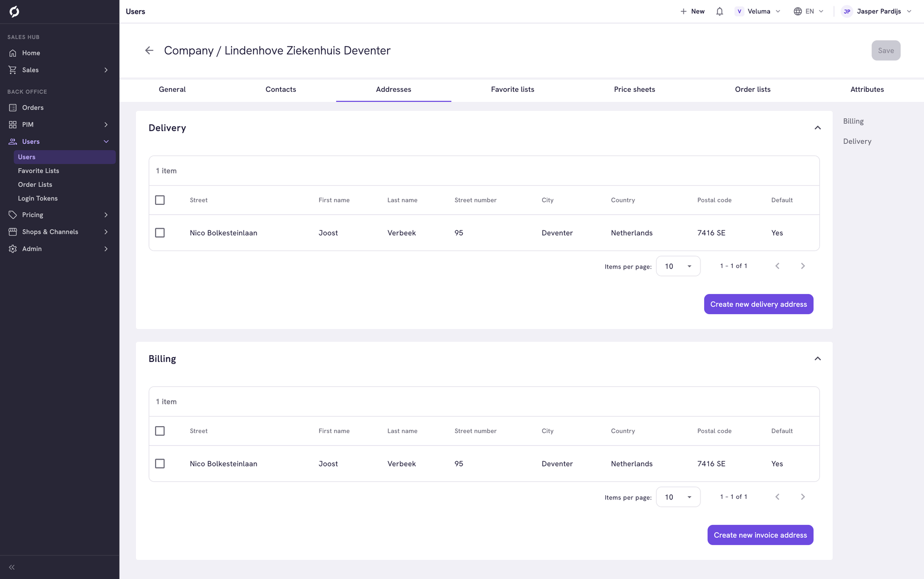Jump to Billing via side anchor link

coord(853,121)
